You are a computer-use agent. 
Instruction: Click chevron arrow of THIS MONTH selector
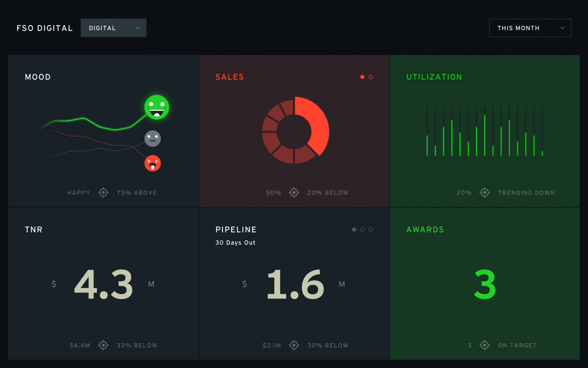(563, 28)
